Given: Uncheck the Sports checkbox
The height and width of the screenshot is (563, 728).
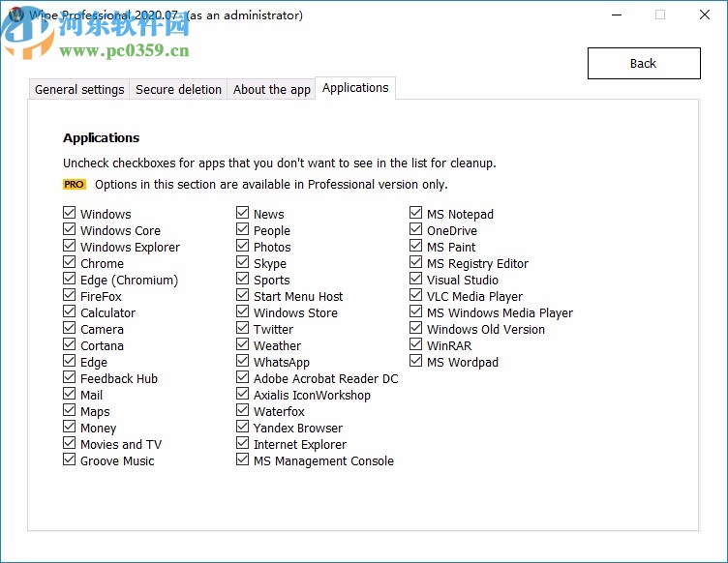Looking at the screenshot, I should tap(242, 279).
